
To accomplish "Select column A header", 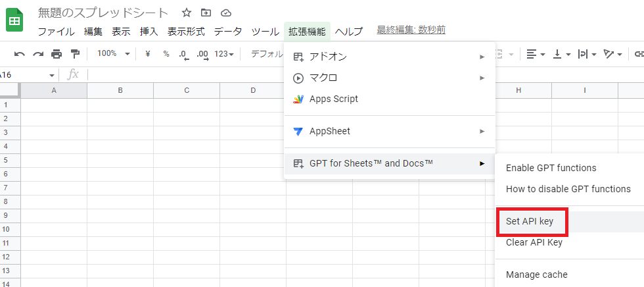I will [x=54, y=90].
